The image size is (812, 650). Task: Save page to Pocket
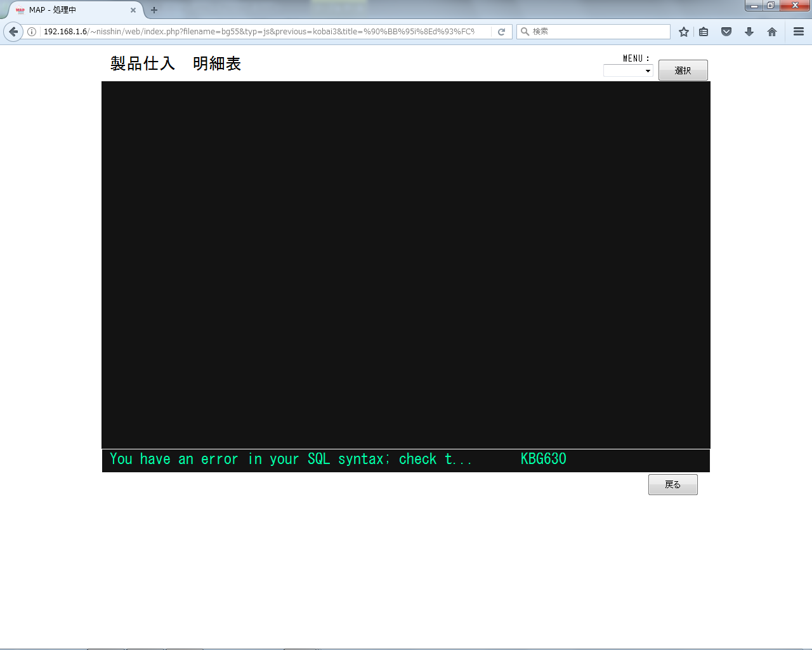[x=726, y=32]
